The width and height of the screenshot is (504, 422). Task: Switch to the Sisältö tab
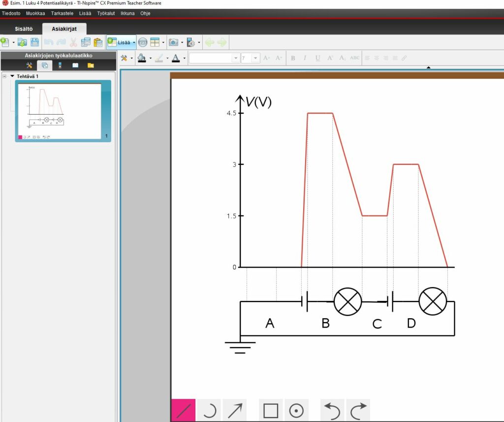tap(24, 29)
